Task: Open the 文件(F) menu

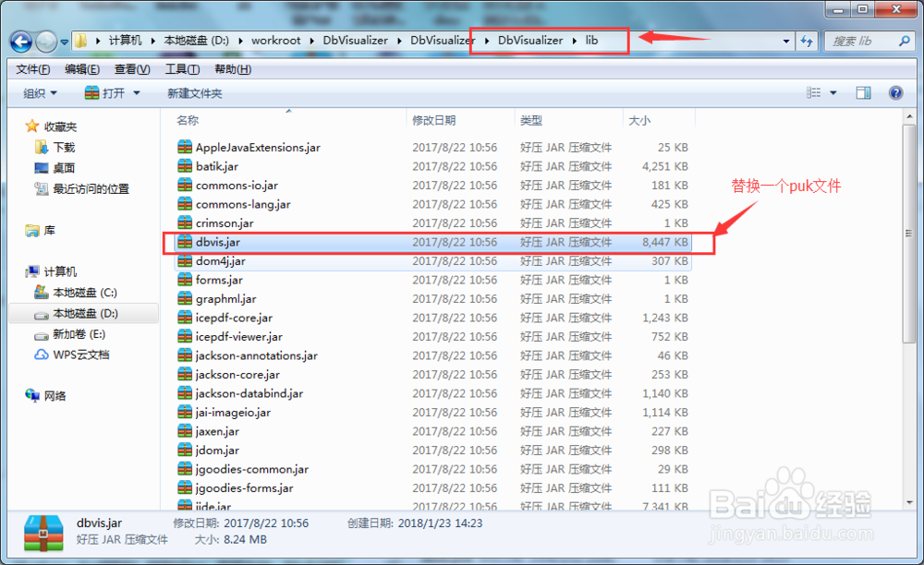Action: pos(33,69)
